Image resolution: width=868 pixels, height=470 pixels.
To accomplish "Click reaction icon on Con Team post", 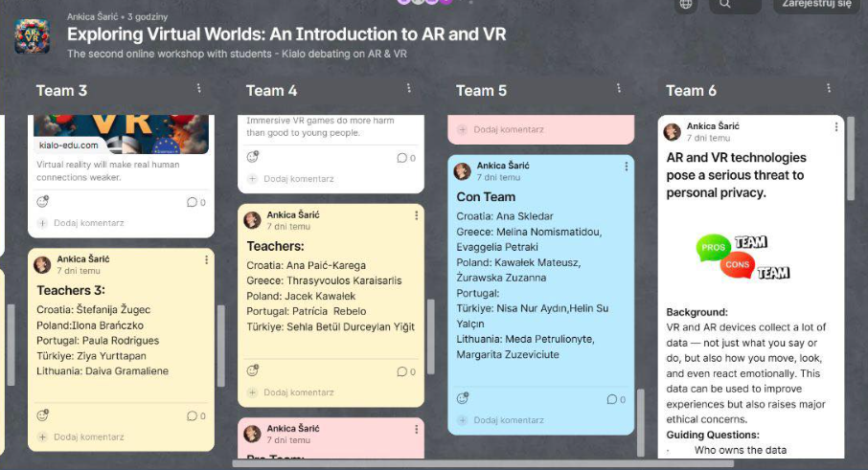I will (463, 398).
